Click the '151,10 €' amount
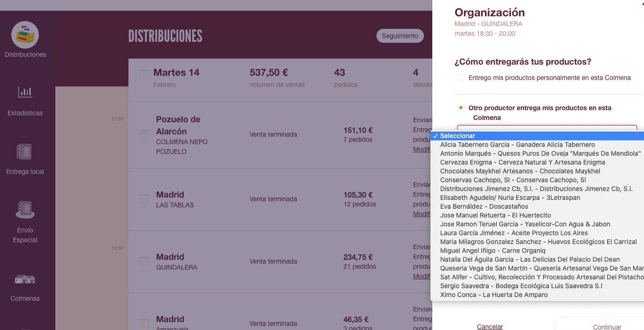 [x=358, y=131]
